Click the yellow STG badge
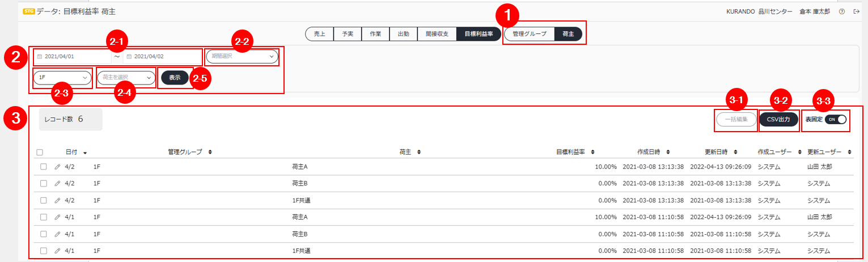 (28, 11)
